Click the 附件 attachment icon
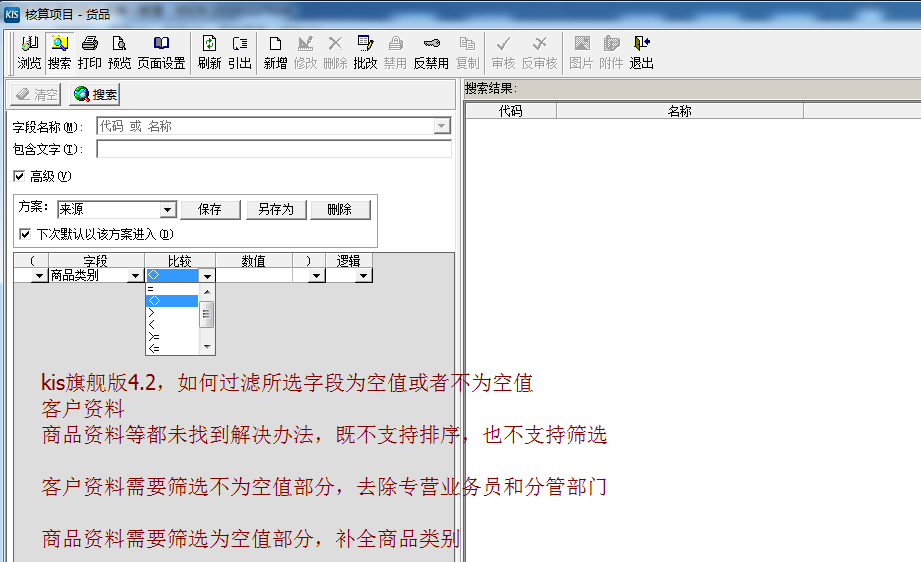 pos(611,52)
